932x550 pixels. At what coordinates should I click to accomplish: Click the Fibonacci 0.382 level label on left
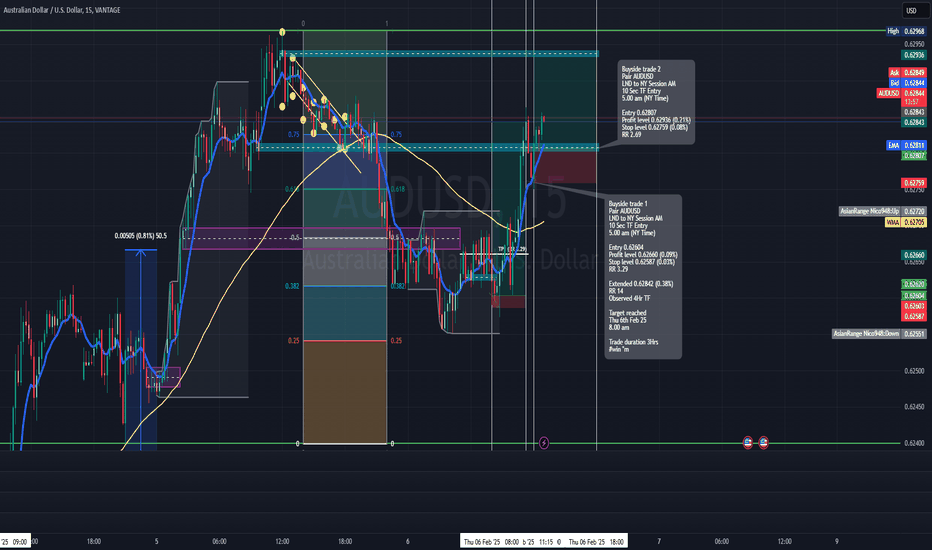[292, 286]
